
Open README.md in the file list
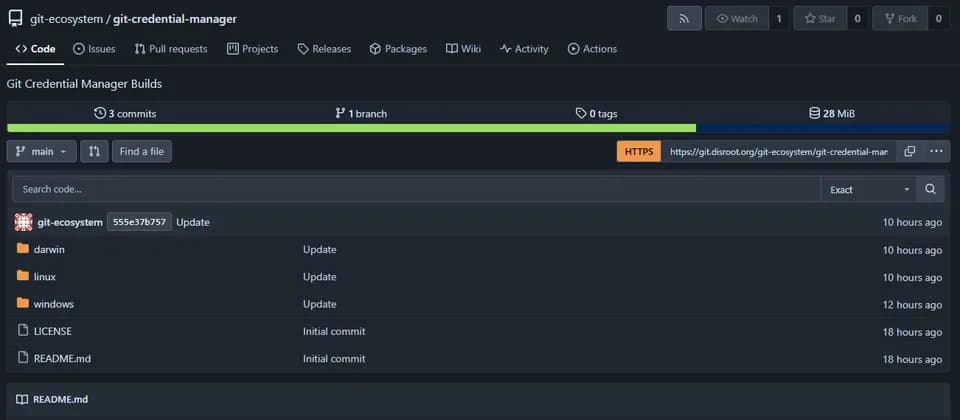coord(62,358)
